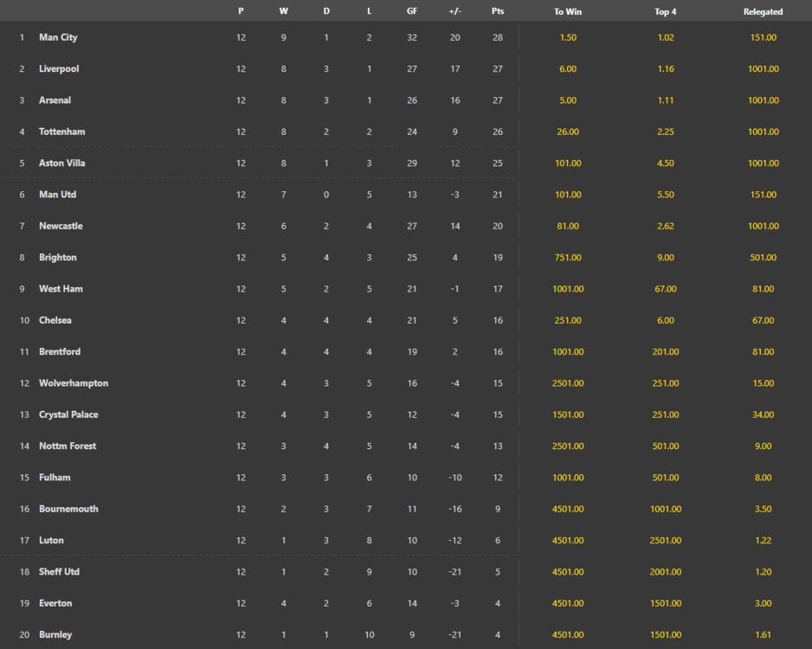Image resolution: width=812 pixels, height=649 pixels.
Task: Pick Chelsea Top 4 odds 6.00
Action: tap(666, 320)
